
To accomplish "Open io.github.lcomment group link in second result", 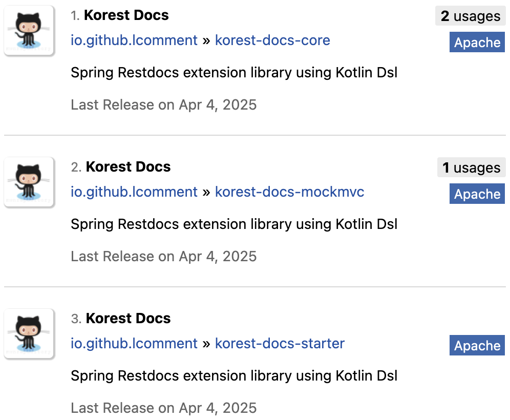I will [134, 192].
